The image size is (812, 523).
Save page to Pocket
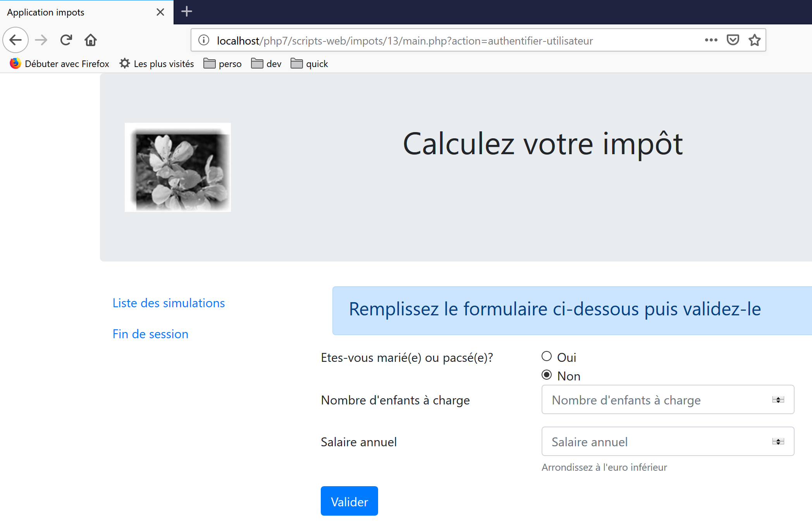pyautogui.click(x=733, y=40)
